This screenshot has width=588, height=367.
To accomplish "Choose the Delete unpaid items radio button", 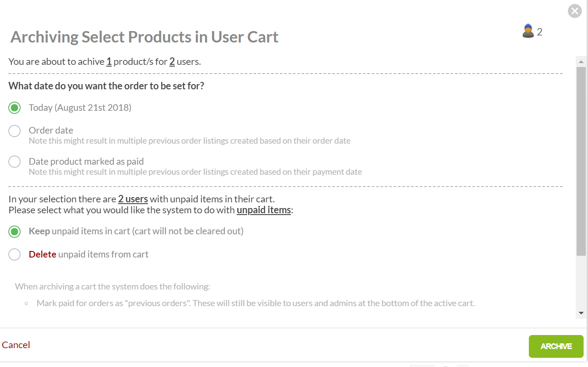I will click(14, 254).
